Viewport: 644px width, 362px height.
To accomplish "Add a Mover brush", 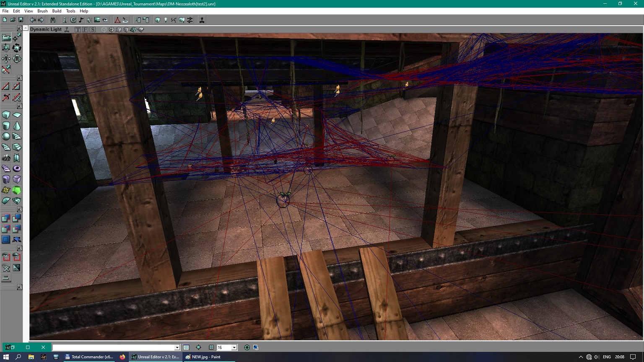I will pos(17,240).
